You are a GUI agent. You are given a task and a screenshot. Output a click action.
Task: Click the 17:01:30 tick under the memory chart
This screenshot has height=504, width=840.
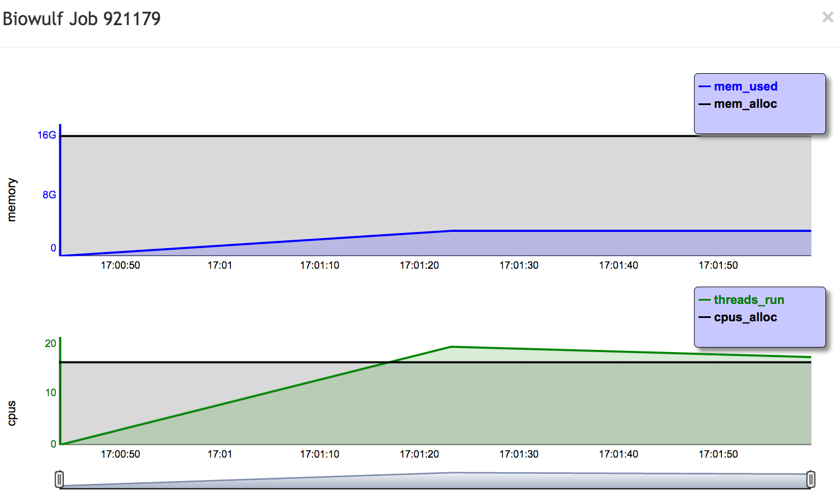pos(518,265)
